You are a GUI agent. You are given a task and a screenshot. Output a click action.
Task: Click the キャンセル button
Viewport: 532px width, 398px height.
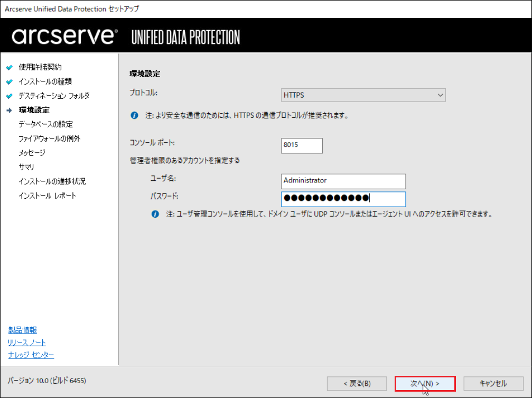(493, 383)
